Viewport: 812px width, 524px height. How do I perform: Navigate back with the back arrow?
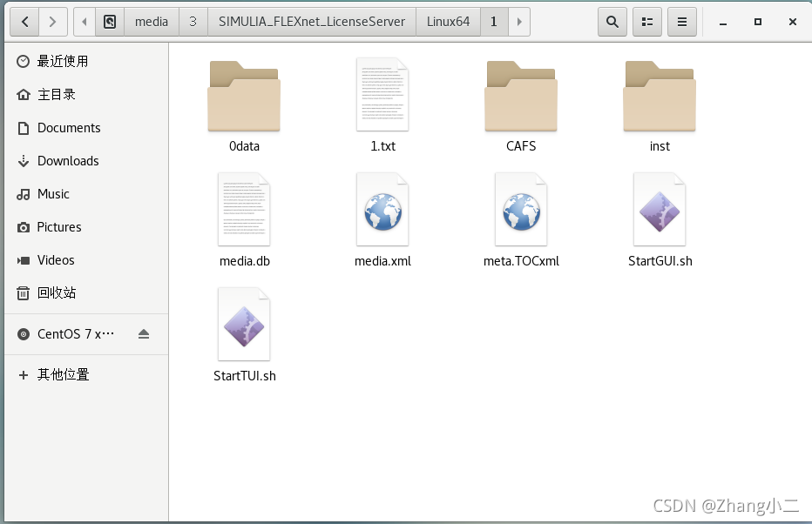pyautogui.click(x=25, y=22)
